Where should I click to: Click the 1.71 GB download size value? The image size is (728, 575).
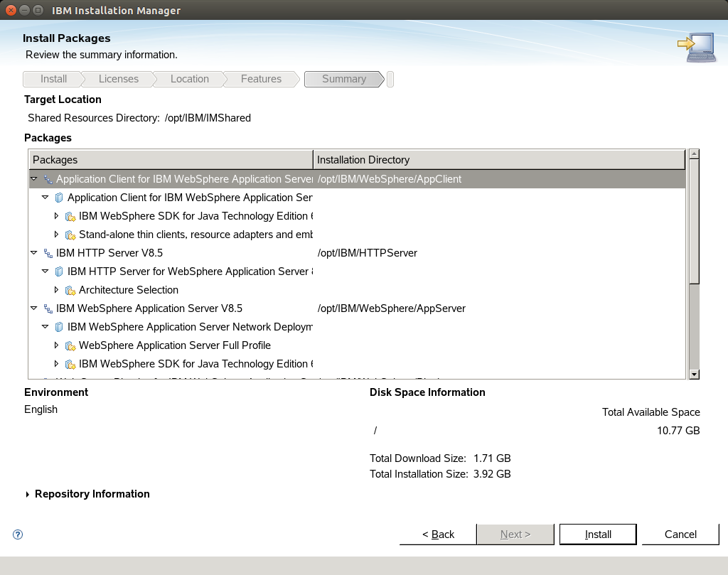tap(492, 458)
